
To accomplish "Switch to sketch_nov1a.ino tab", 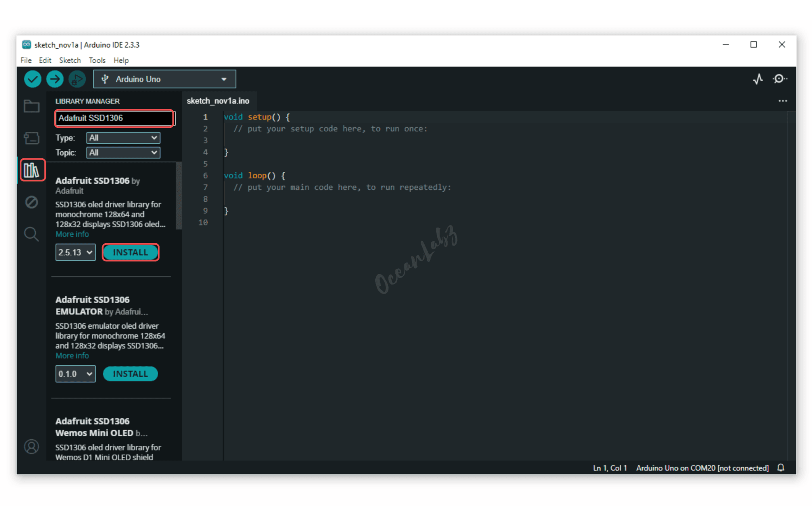I will pyautogui.click(x=218, y=101).
